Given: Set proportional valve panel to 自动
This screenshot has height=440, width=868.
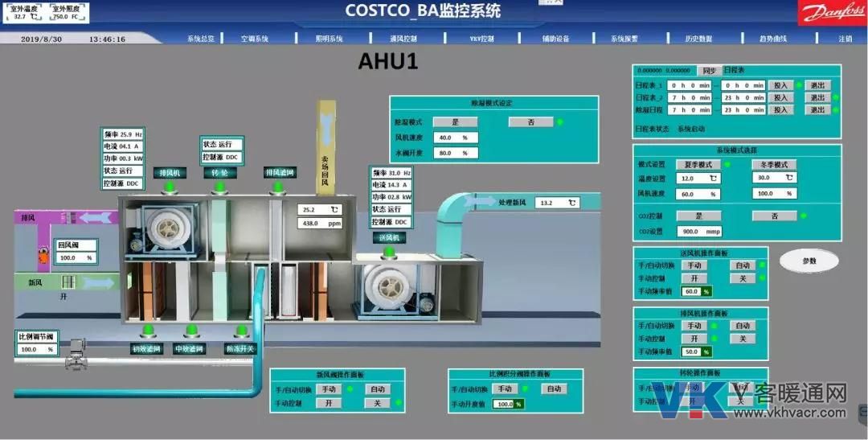Looking at the screenshot, I should click(x=554, y=389).
